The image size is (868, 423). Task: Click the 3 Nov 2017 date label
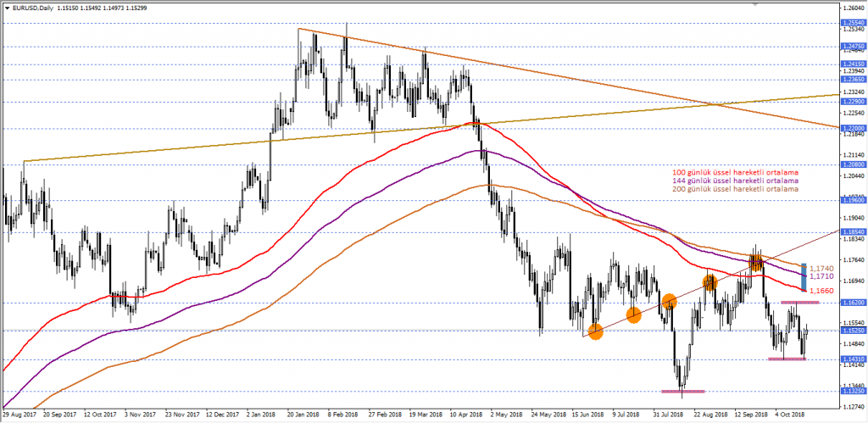tap(140, 414)
